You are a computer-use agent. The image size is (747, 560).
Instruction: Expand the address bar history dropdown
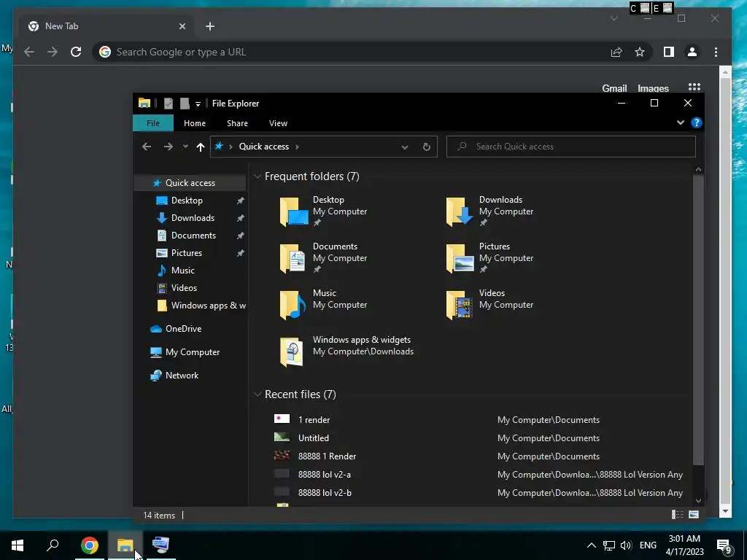click(x=404, y=147)
